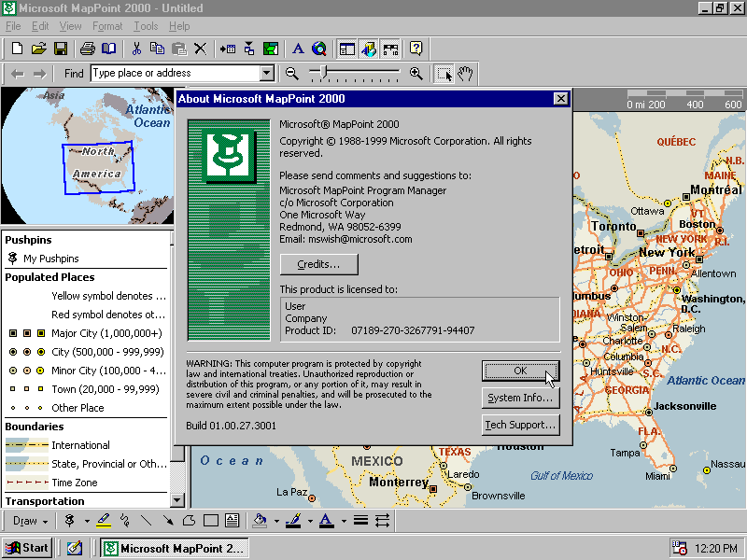
Task: Click the Back arrow in navigation toolbar
Action: 18,74
